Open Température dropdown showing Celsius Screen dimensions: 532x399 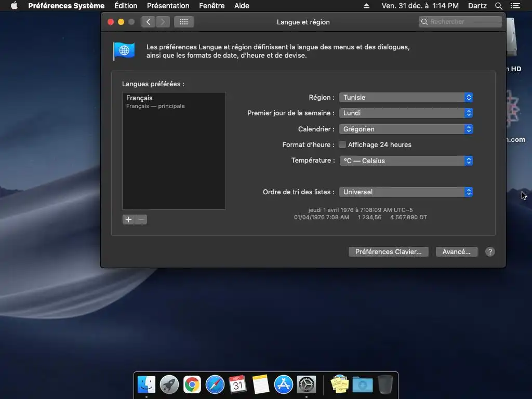[x=406, y=161]
